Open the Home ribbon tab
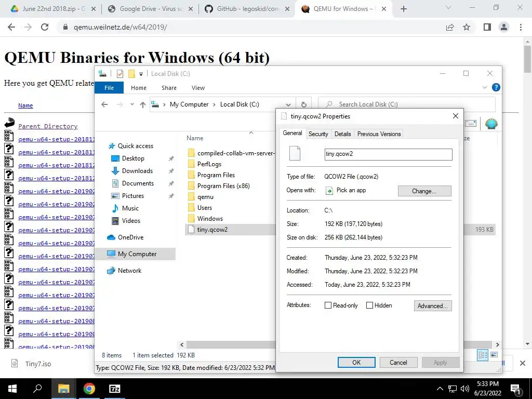The width and height of the screenshot is (532, 399). point(139,87)
